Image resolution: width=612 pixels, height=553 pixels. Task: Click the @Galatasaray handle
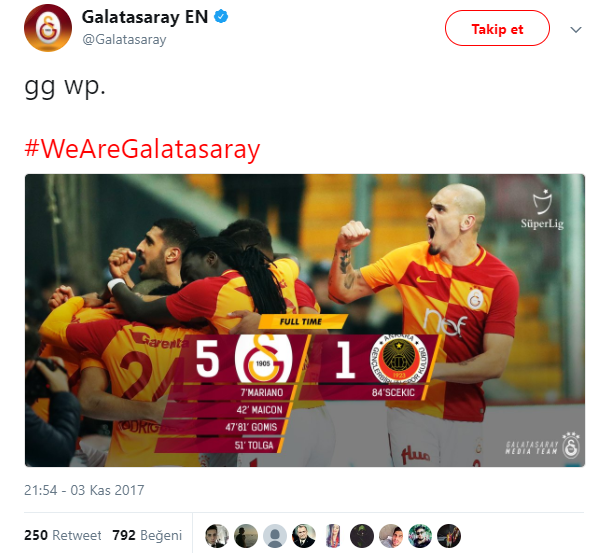124,39
